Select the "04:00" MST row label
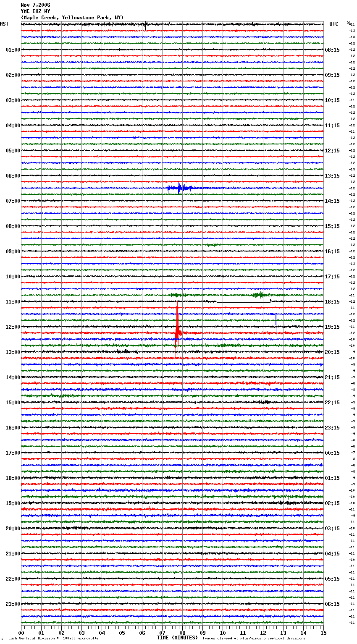 click(13, 126)
